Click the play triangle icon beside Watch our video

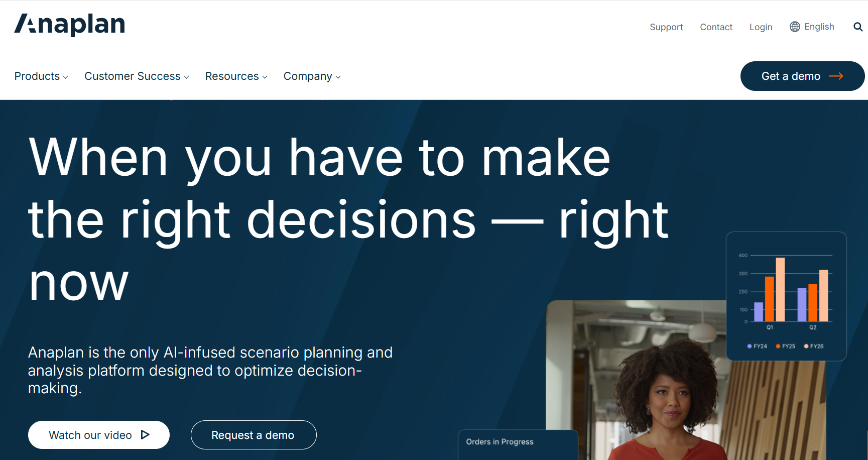tap(145, 435)
